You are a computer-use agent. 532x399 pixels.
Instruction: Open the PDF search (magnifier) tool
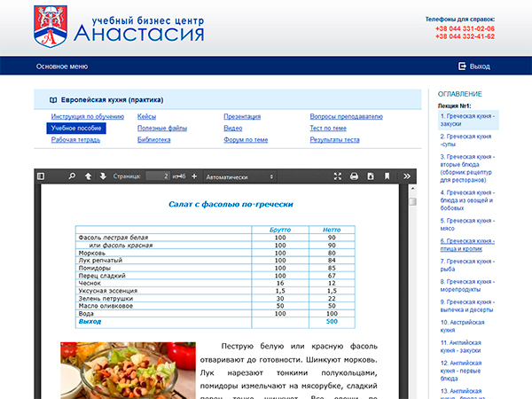click(70, 176)
